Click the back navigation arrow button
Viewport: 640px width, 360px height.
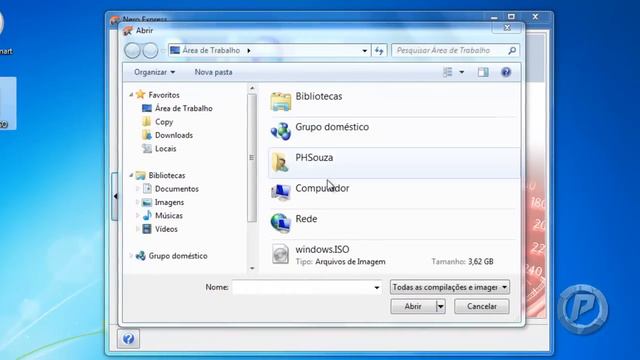tap(132, 51)
